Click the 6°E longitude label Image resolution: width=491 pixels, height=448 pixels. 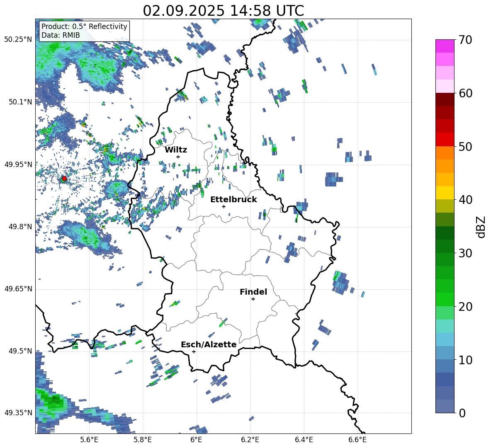coord(196,440)
